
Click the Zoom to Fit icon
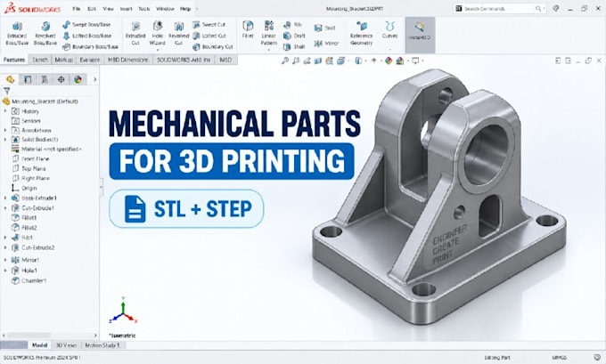click(285, 61)
